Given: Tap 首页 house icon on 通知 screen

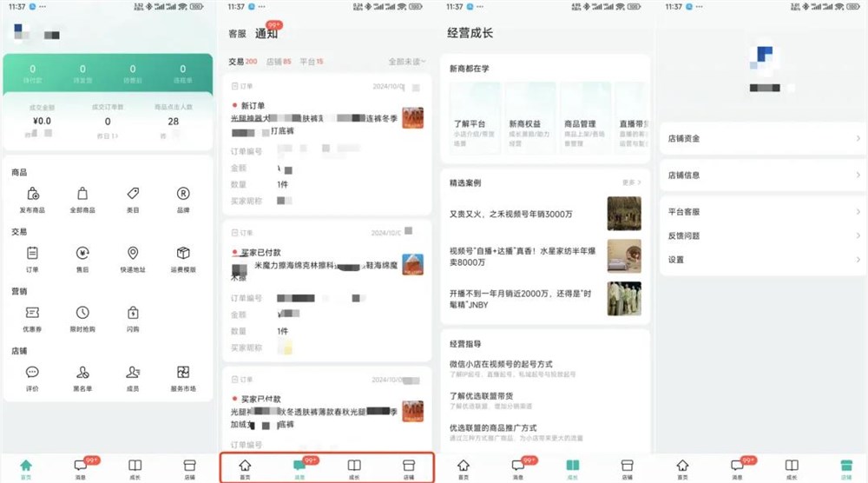Looking at the screenshot, I should coord(245,466).
